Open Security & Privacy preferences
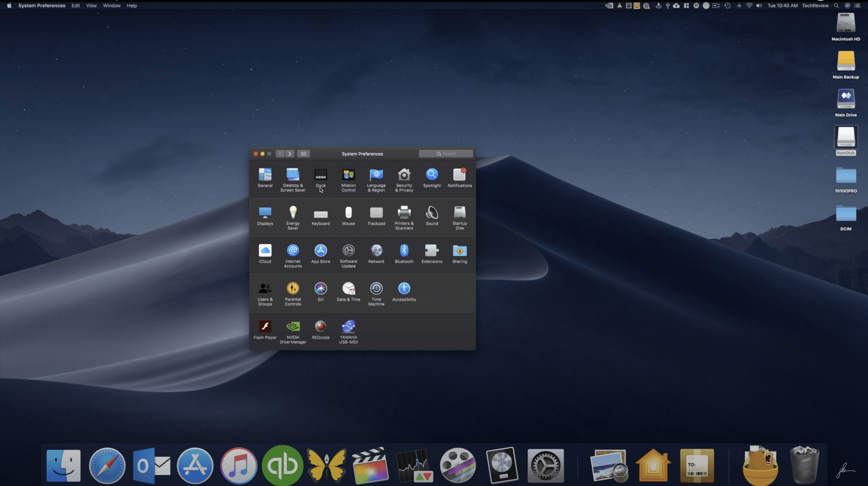Viewport: 868px width, 486px height. (x=403, y=176)
